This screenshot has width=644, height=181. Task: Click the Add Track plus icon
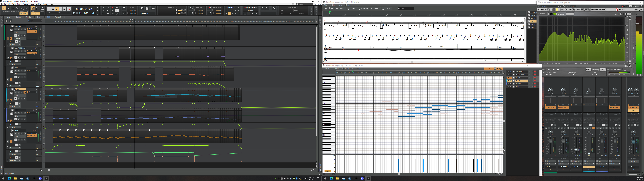click(x=7, y=21)
